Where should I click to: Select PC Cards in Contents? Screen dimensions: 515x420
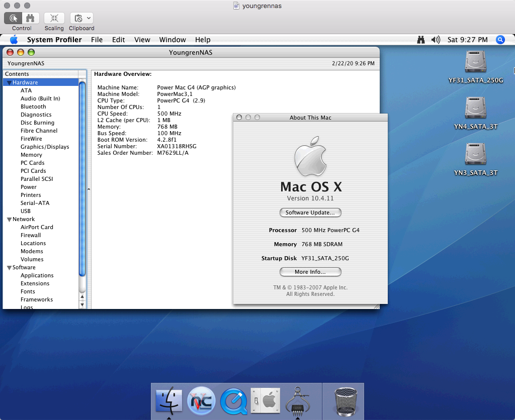(33, 163)
